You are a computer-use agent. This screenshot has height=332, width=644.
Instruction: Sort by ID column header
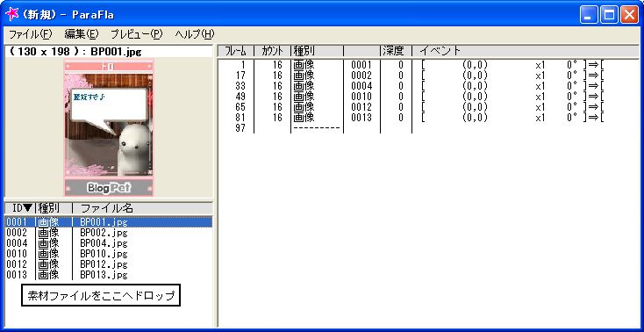[x=20, y=208]
